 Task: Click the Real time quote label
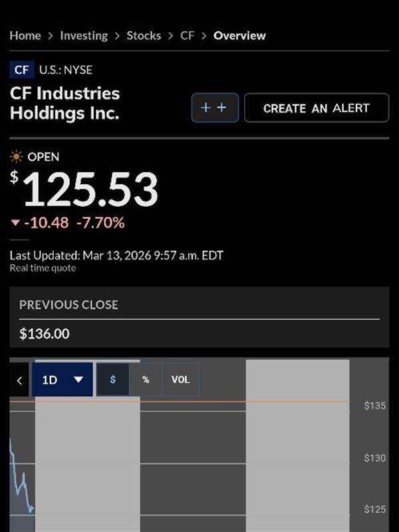pyautogui.click(x=43, y=268)
